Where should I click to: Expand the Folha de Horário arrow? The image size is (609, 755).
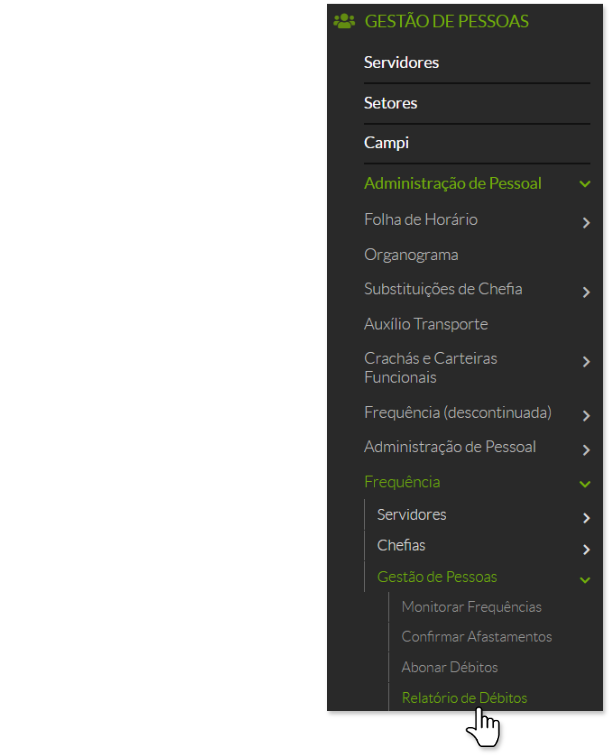pyautogui.click(x=586, y=223)
